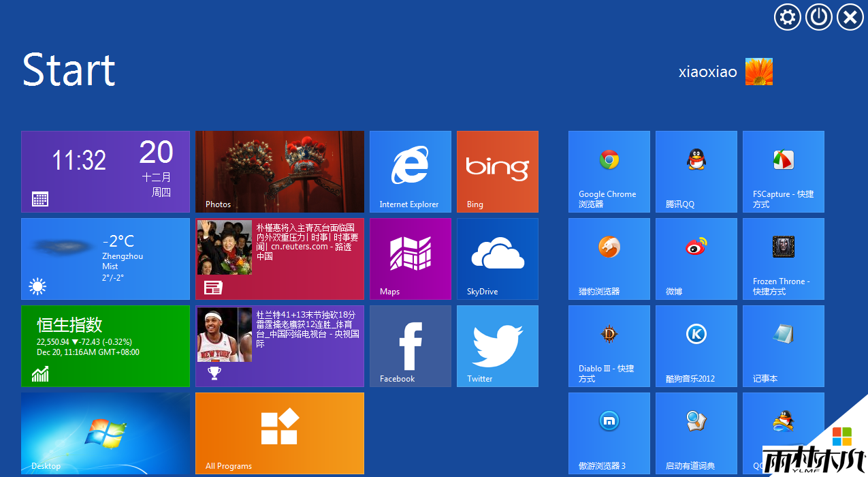Image resolution: width=868 pixels, height=477 pixels.
Task: Launch the Frozen Throne shortcut tile
Action: (x=784, y=259)
